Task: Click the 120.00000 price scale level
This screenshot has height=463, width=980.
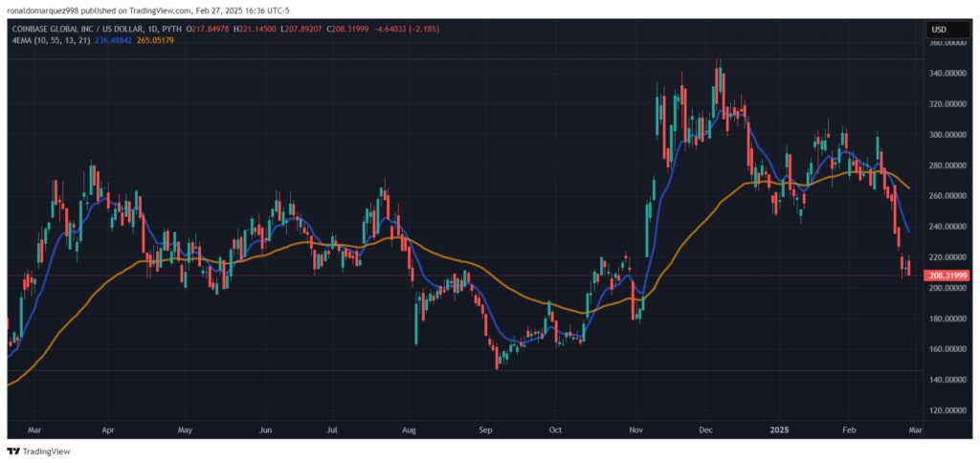Action: point(946,410)
